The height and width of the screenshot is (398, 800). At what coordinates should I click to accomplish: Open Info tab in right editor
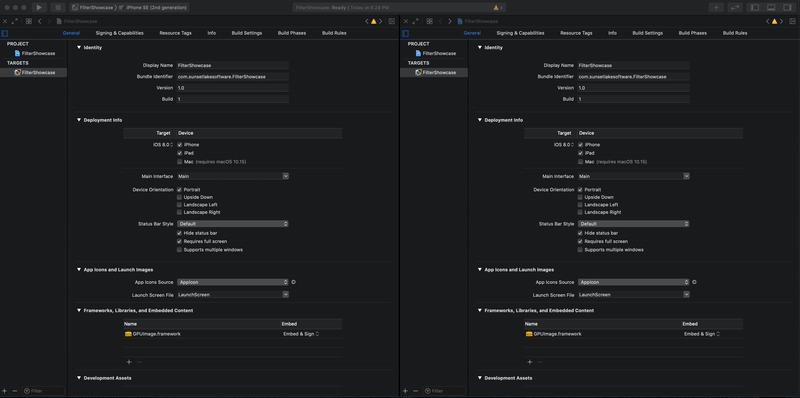(x=612, y=33)
